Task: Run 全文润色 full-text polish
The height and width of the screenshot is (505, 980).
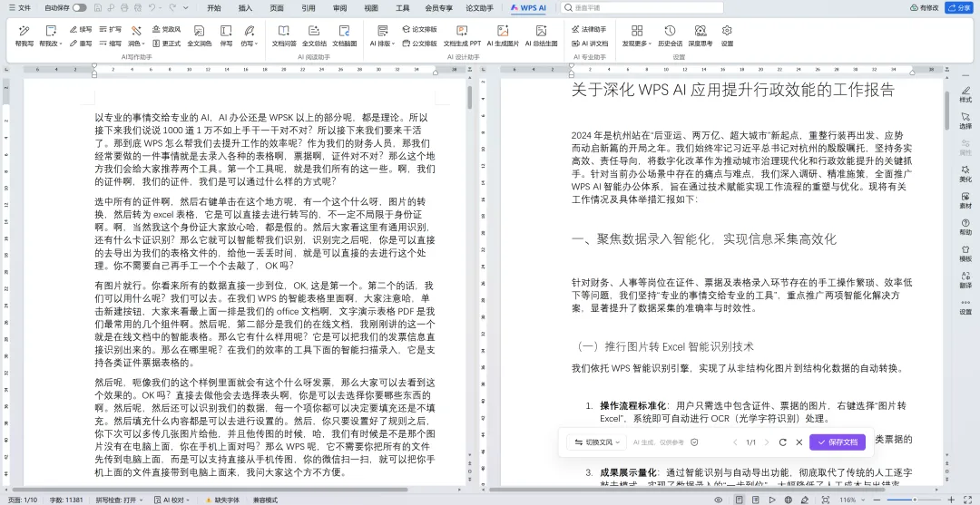Action: point(199,35)
